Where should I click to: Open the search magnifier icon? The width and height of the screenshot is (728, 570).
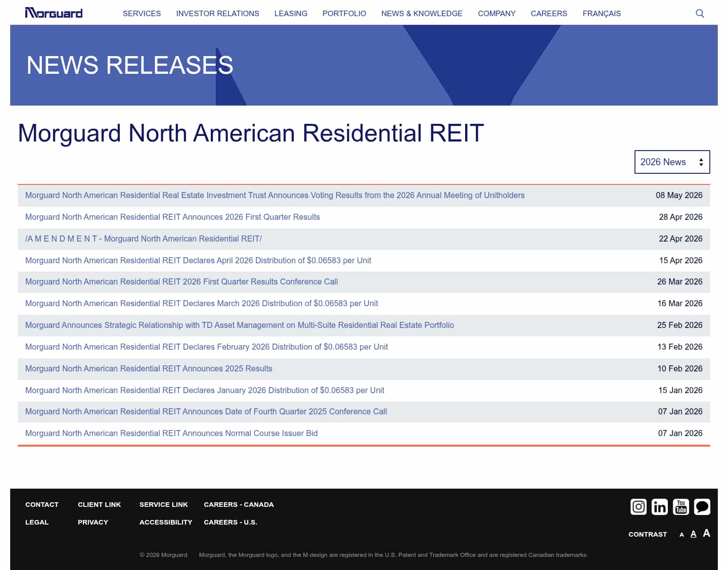pyautogui.click(x=700, y=14)
